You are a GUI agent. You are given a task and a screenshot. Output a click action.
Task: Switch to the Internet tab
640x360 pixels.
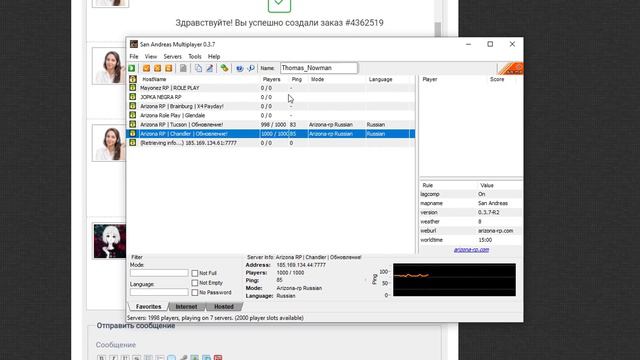point(186,307)
